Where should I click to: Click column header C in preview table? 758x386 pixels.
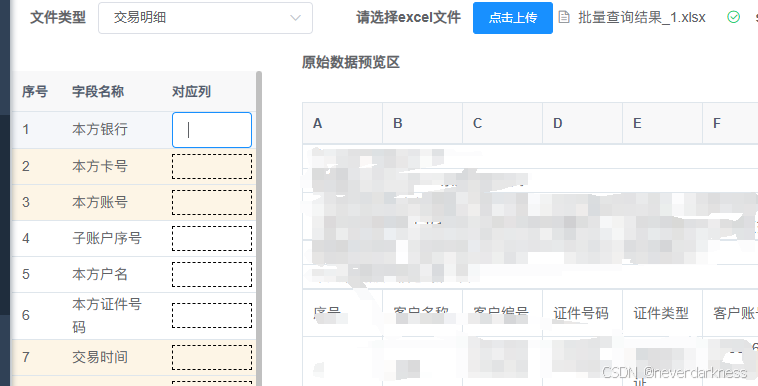point(503,123)
